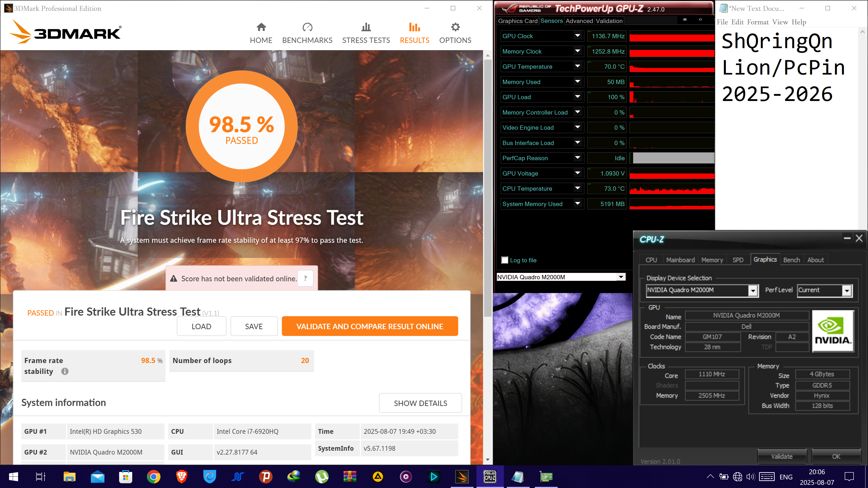Take a GPU-Z screenshot with camera icon
Screen dimensions: 868x488
(x=685, y=19)
